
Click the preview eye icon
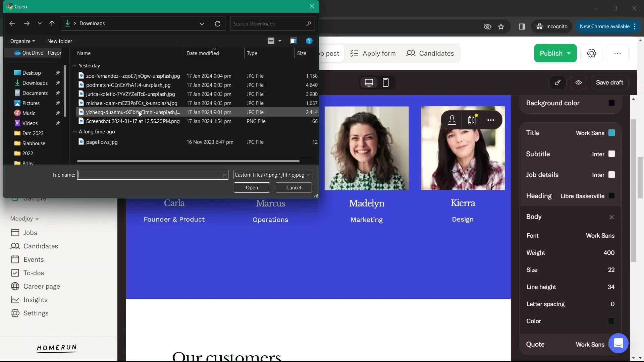click(579, 82)
